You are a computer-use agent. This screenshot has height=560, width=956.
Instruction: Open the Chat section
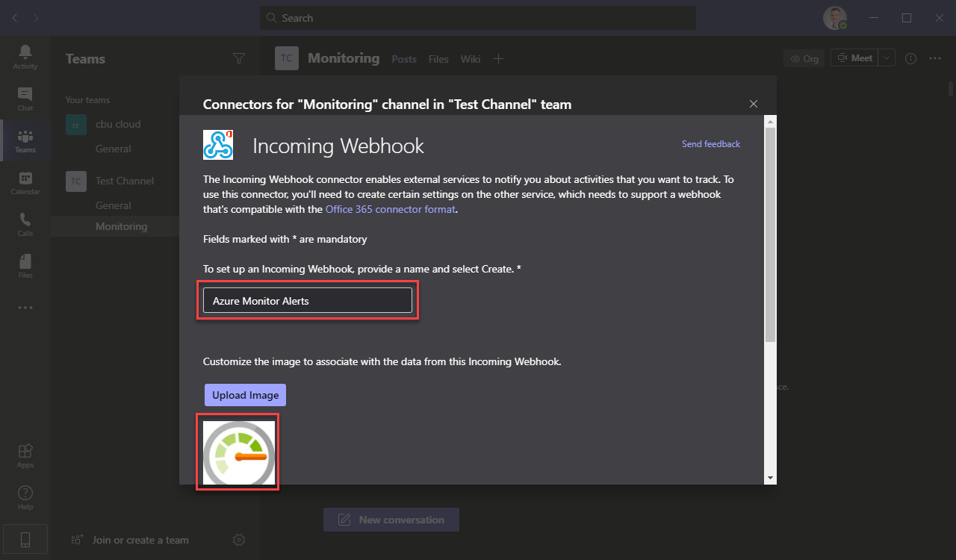click(25, 99)
